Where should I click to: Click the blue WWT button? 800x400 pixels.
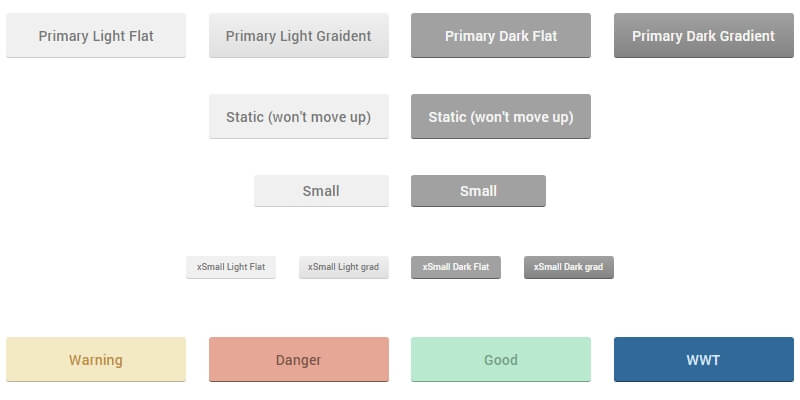coord(703,360)
